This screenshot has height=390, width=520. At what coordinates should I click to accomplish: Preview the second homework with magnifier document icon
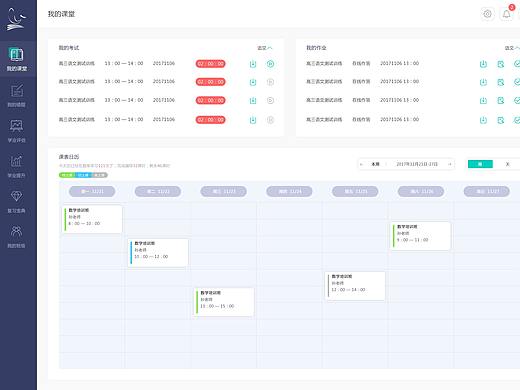click(501, 82)
